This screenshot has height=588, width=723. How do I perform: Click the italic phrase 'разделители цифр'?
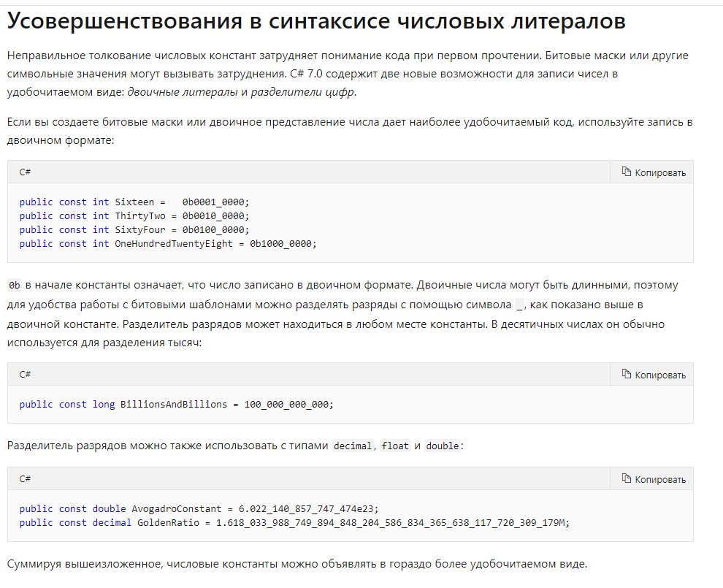coord(303,92)
